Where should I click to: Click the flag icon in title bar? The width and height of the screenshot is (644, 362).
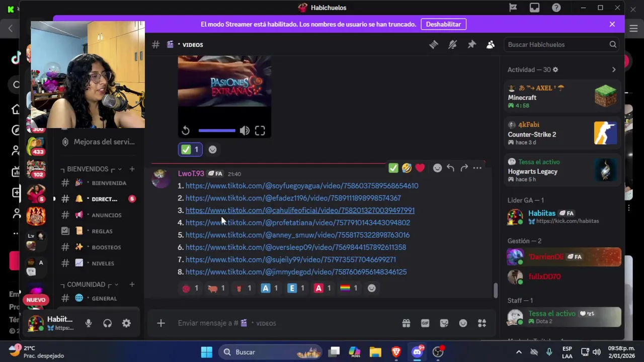point(513,8)
